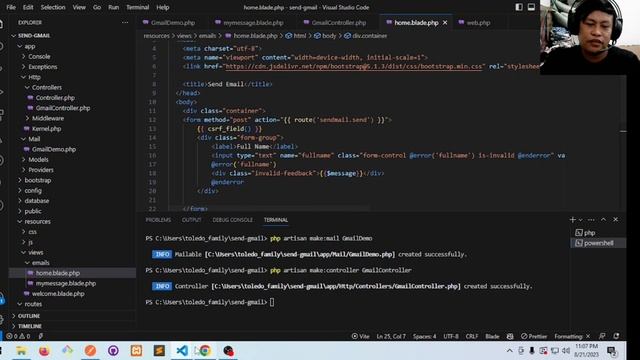
Task: Open the Go menu
Action: pyautogui.click(x=97, y=7)
